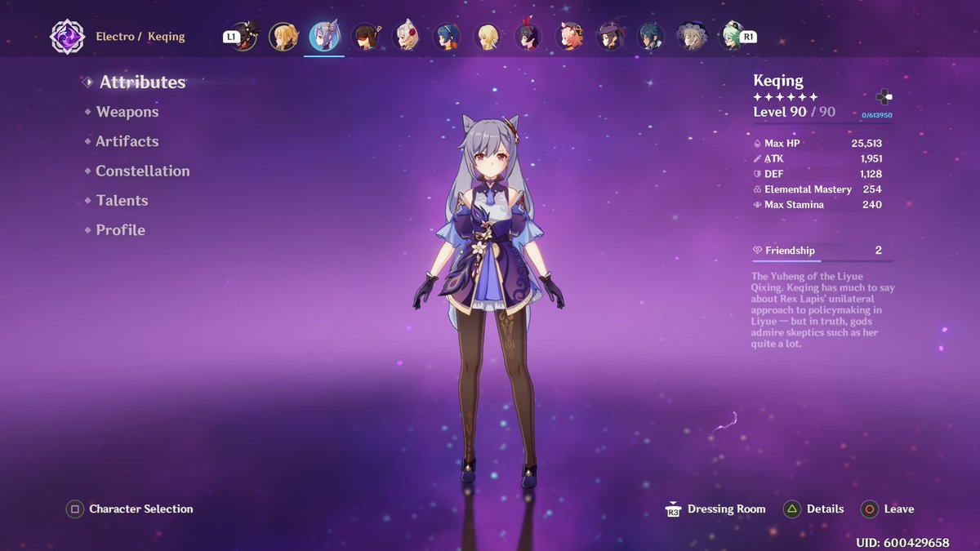Click the D-pad icon next to Keqing's name
The width and height of the screenshot is (980, 551).
coord(884,96)
